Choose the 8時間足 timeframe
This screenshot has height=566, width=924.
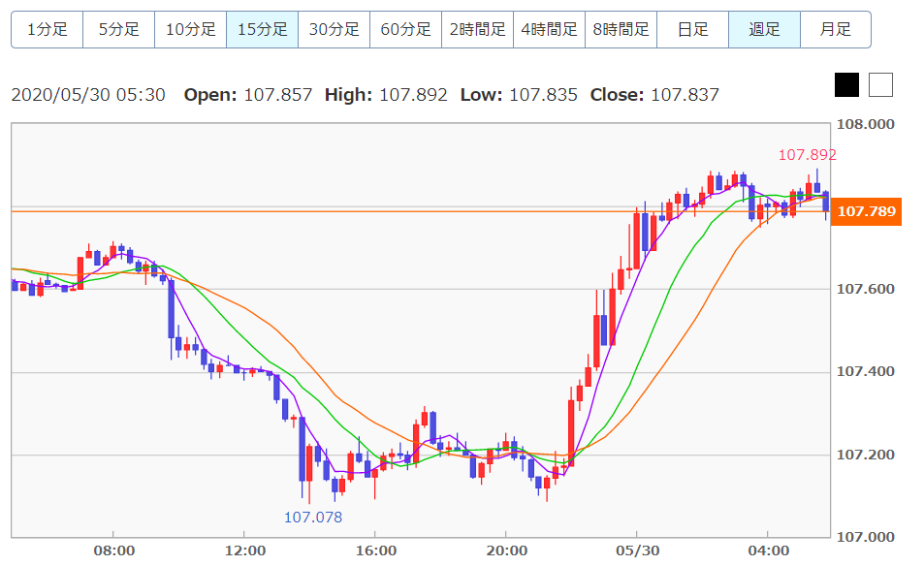pyautogui.click(x=621, y=29)
